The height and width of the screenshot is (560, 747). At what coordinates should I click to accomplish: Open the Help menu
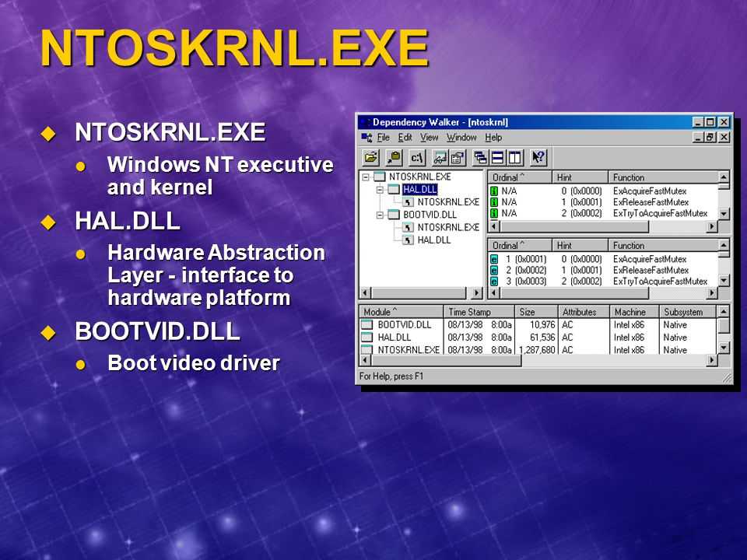pos(493,138)
